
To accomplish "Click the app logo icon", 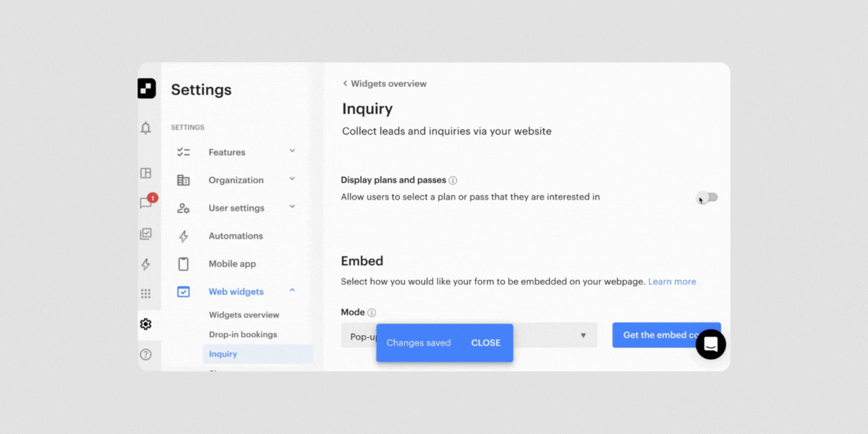I will [x=146, y=88].
